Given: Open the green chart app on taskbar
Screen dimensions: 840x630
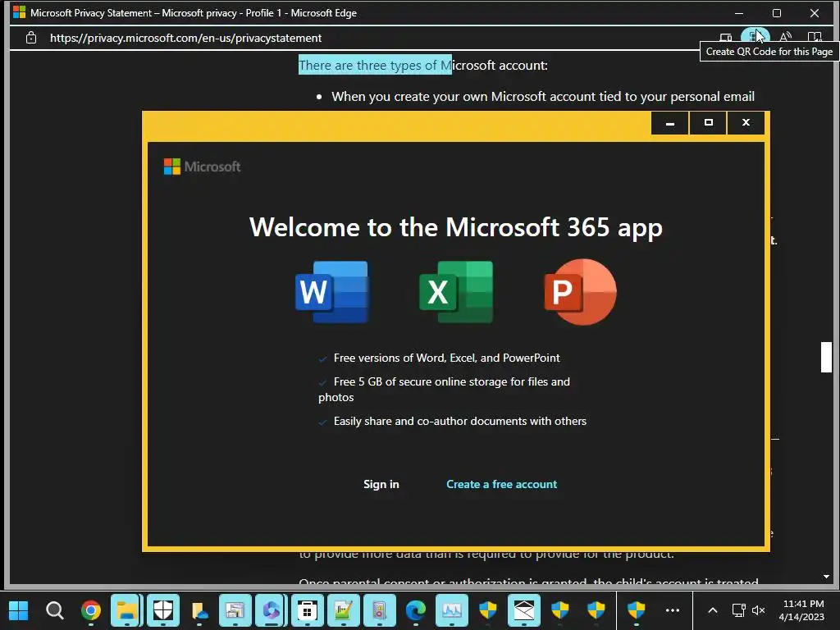Looking at the screenshot, I should coord(344,610).
